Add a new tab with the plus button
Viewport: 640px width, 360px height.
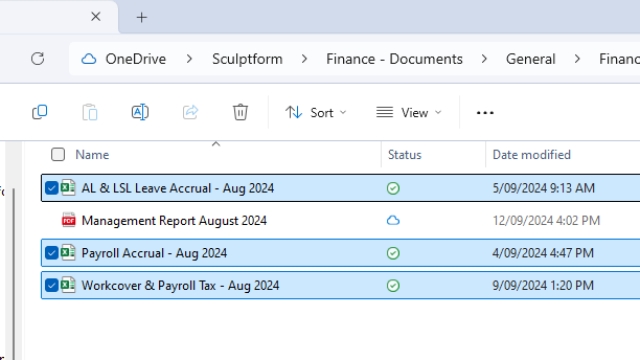pyautogui.click(x=142, y=17)
